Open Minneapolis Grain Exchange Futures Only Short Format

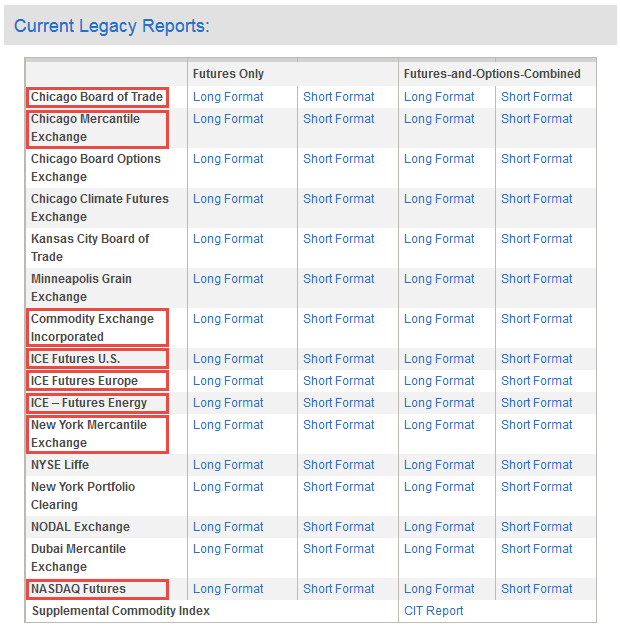338,279
